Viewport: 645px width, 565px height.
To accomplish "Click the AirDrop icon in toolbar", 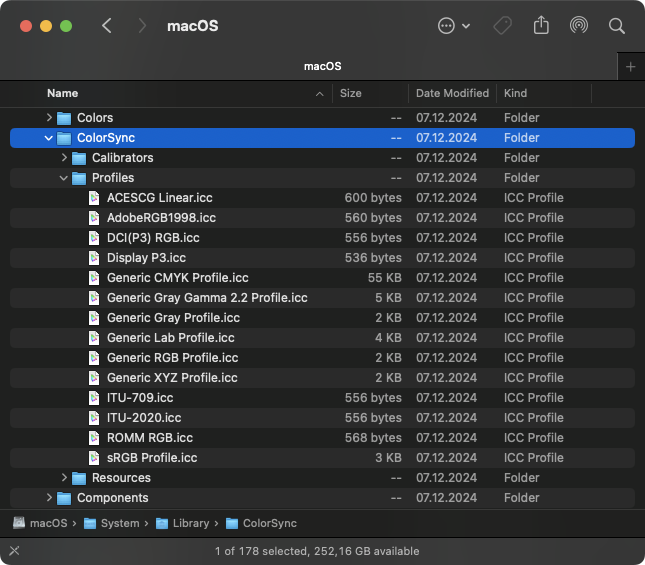I will [578, 25].
